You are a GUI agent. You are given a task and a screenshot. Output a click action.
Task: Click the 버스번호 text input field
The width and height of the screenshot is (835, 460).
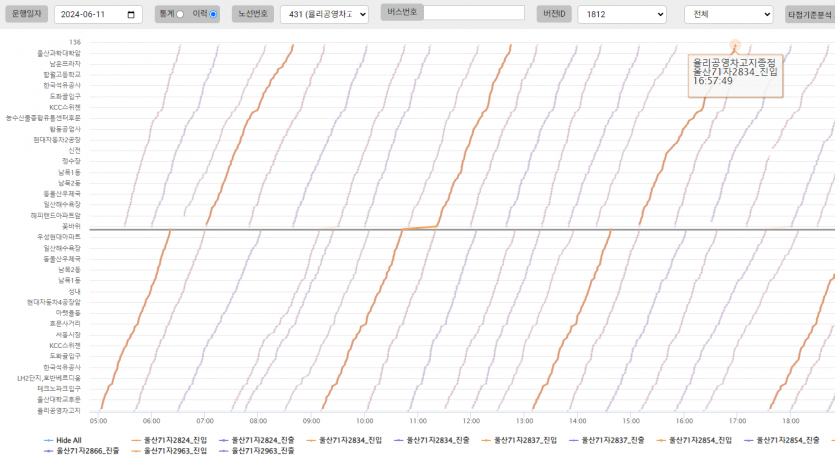point(474,13)
